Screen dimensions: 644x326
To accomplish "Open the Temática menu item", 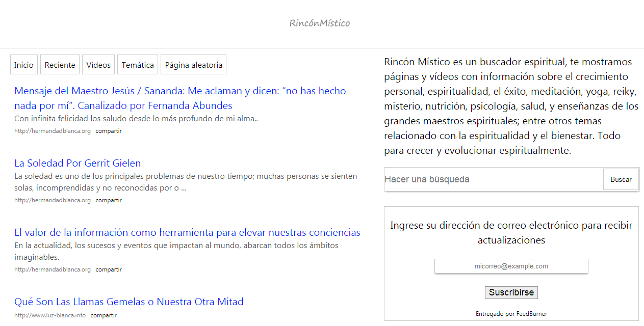I will (138, 65).
